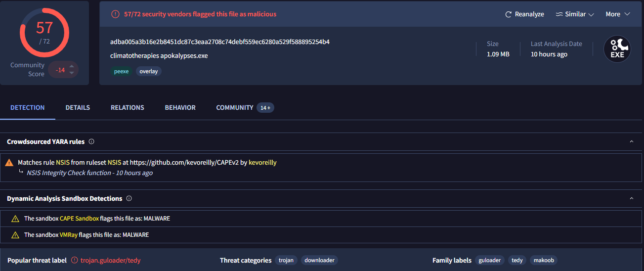This screenshot has height=271, width=644.
Task: Vote down the community score arrow
Action: tap(72, 73)
